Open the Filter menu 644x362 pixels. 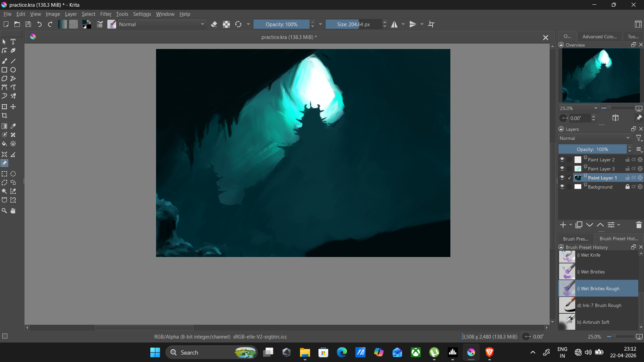point(106,14)
